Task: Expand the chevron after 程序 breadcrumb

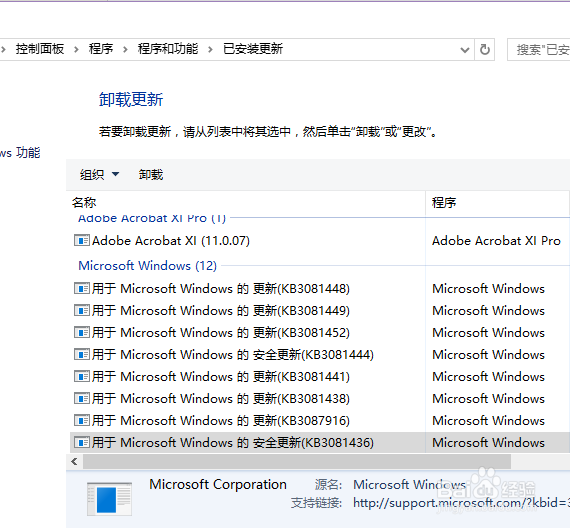Action: [125, 49]
